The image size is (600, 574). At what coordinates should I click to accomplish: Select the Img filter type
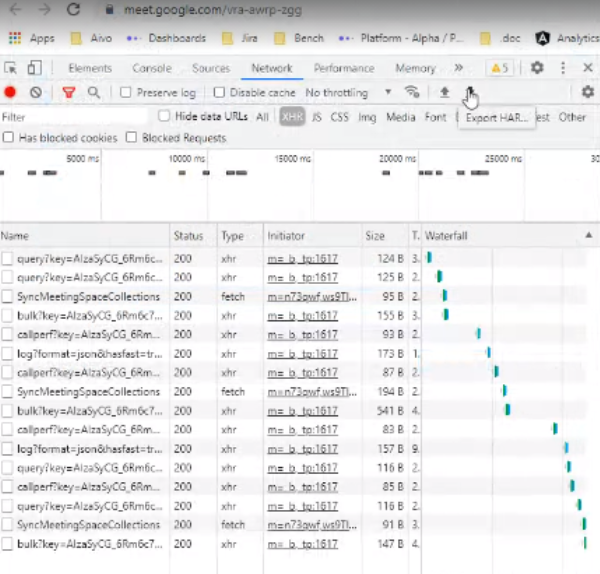tap(367, 117)
